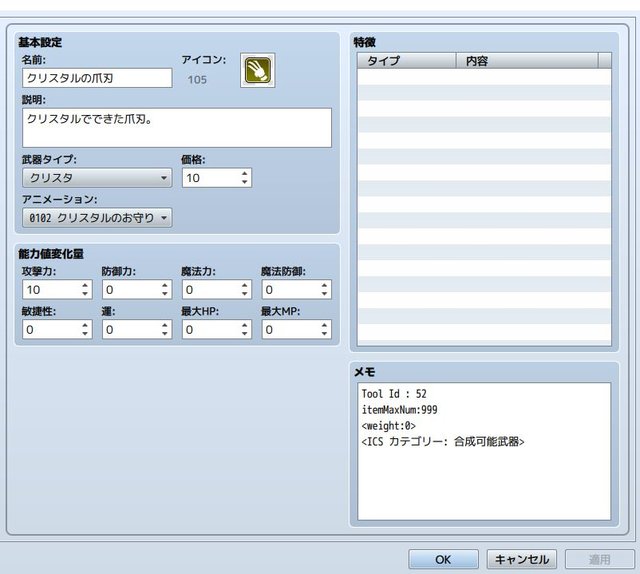The width and height of the screenshot is (640, 574).
Task: Click the 運 luck value field
Action: (131, 329)
